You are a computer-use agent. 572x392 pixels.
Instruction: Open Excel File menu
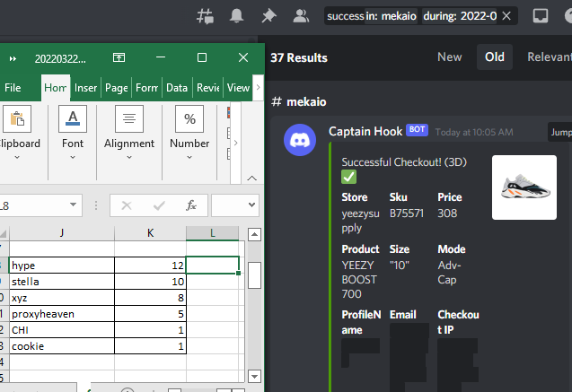pyautogui.click(x=13, y=88)
